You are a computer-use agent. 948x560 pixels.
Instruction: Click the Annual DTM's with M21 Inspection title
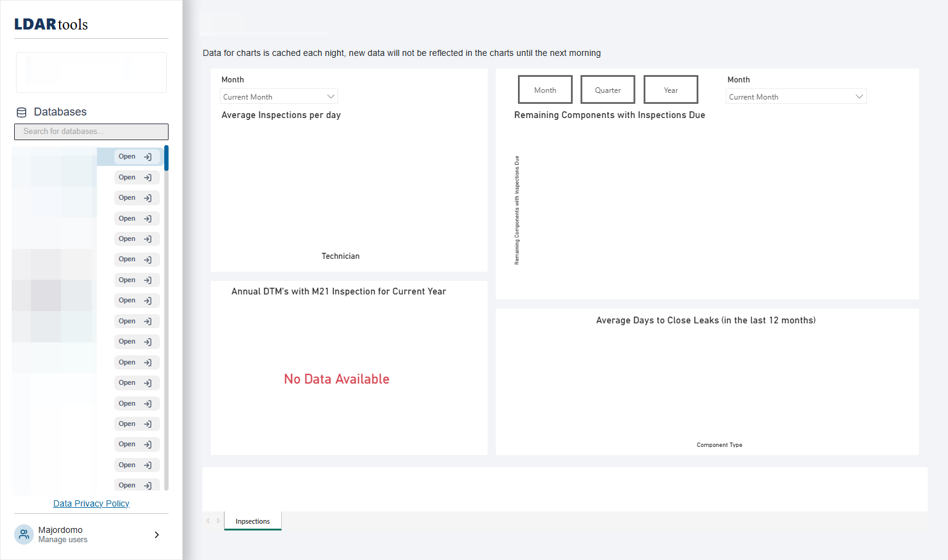[x=339, y=291]
